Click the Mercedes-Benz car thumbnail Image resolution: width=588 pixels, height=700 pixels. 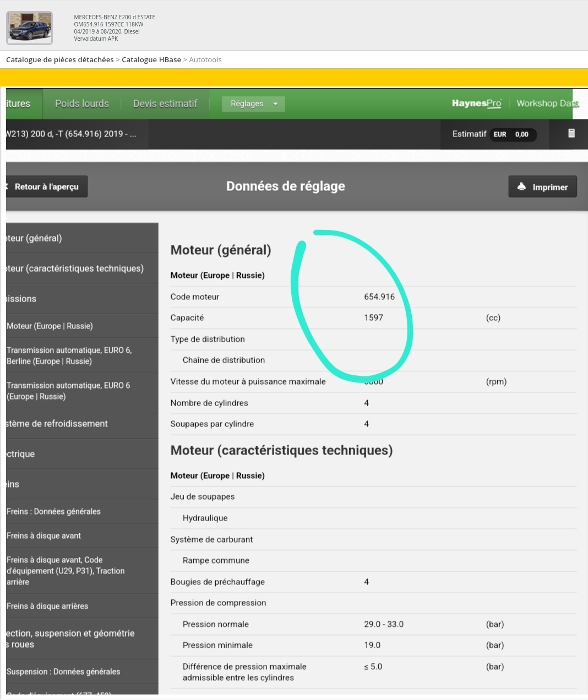pos(30,28)
